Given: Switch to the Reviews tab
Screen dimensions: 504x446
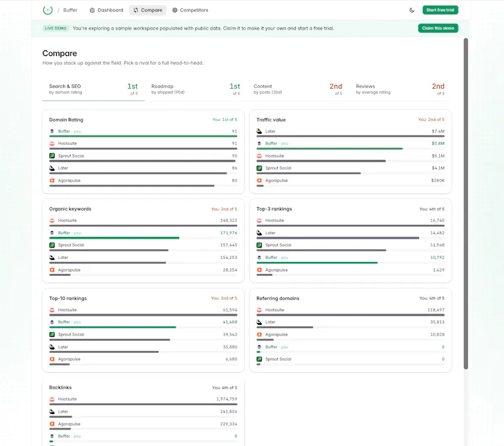Looking at the screenshot, I should pos(400,89).
